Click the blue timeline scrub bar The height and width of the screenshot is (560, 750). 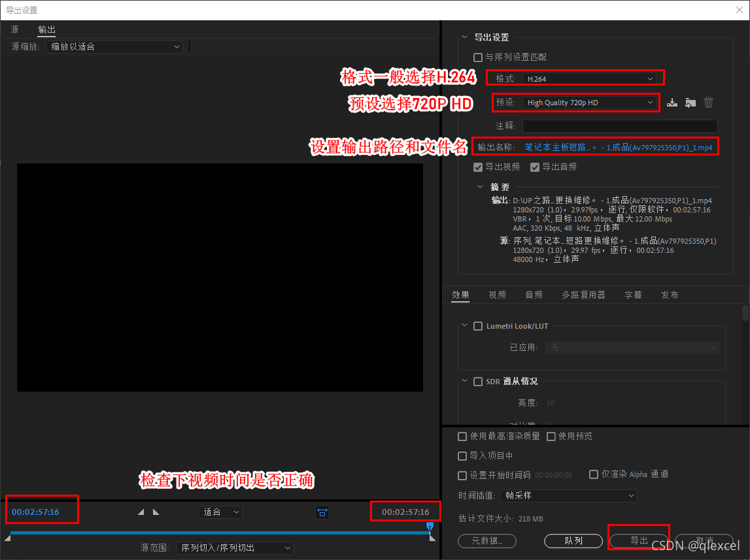[218, 533]
